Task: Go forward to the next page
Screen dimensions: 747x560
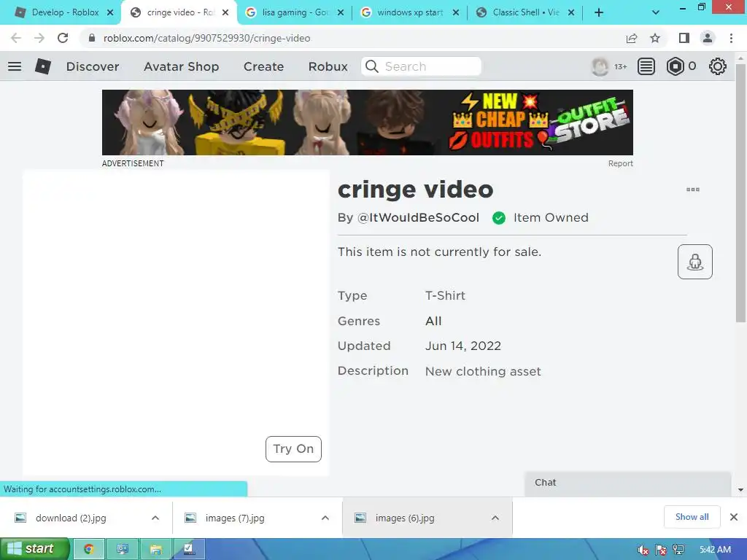Action: point(39,38)
